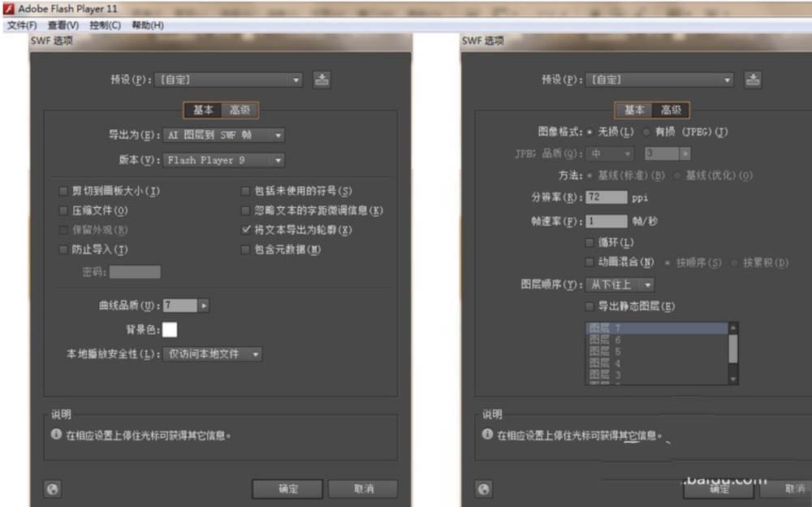This screenshot has height=507, width=812.
Task: Click 帧速率 input field
Action: pos(607,221)
